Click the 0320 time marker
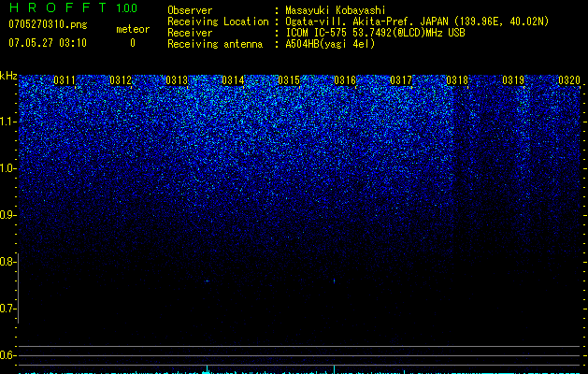This screenshot has width=588, height=374. (569, 80)
